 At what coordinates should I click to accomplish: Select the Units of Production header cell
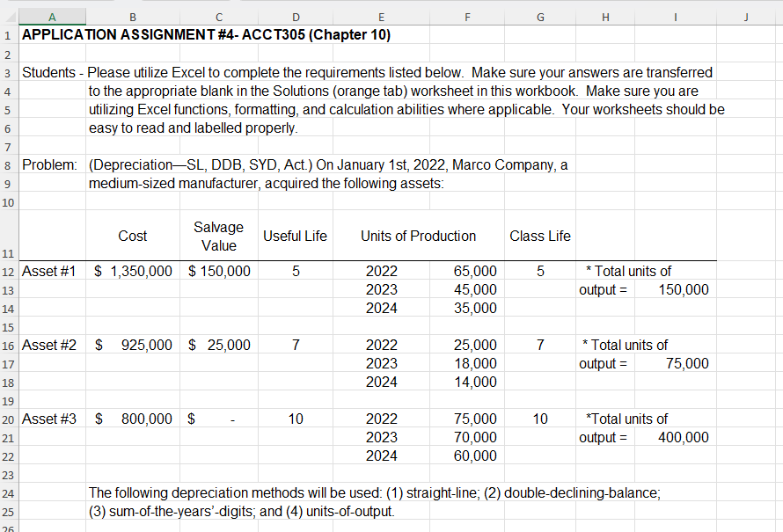[x=416, y=235]
